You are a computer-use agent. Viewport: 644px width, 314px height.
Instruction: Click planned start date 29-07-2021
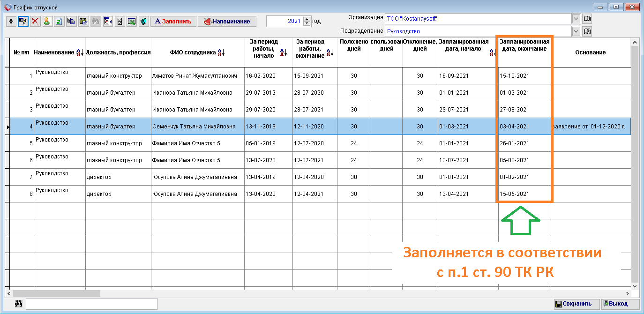point(467,110)
